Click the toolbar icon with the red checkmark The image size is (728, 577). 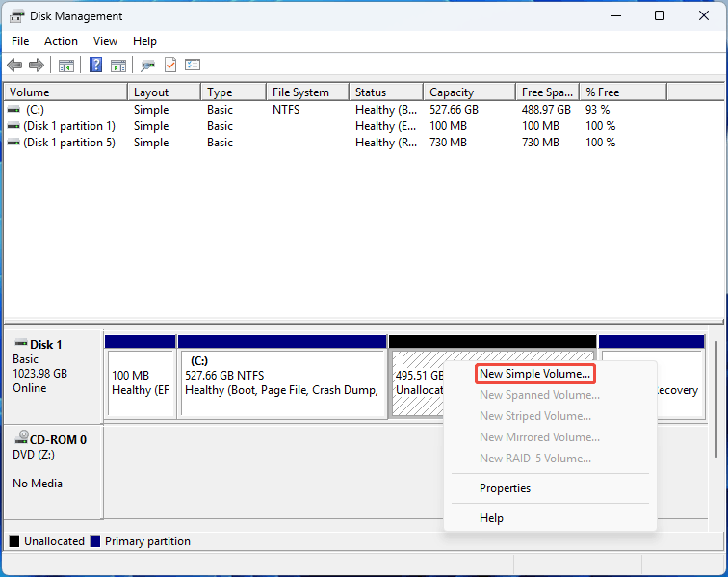(x=170, y=66)
